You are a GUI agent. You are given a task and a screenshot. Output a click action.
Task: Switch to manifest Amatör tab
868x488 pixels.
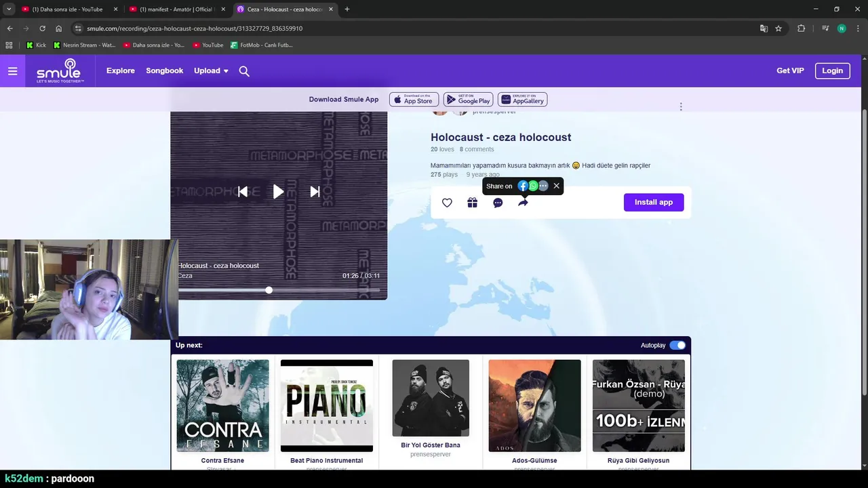[x=176, y=9]
